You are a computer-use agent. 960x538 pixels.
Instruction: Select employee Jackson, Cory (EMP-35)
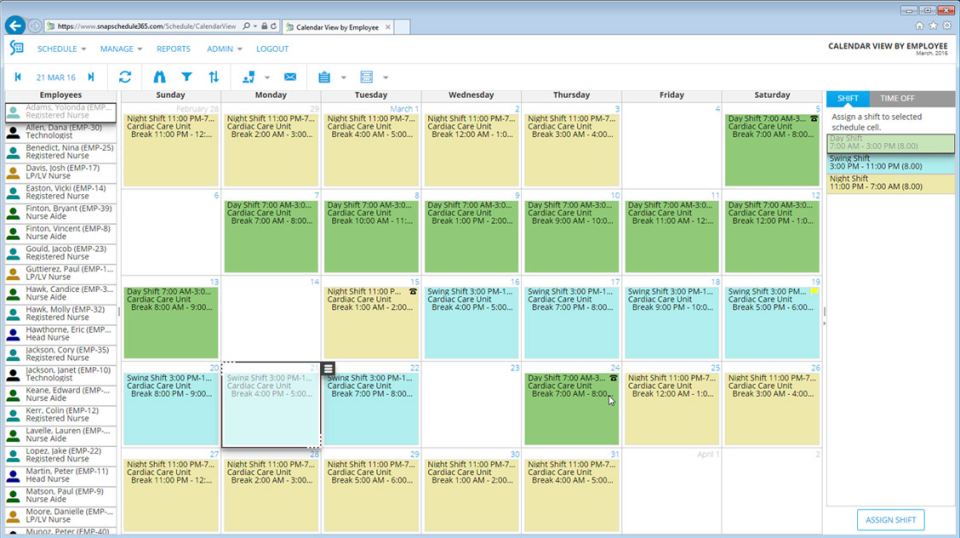61,354
